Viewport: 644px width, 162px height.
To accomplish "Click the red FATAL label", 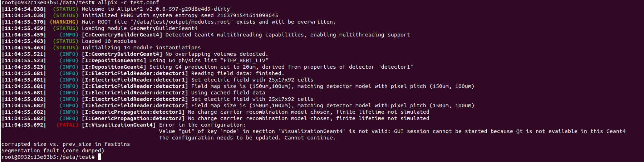I will [x=68, y=125].
